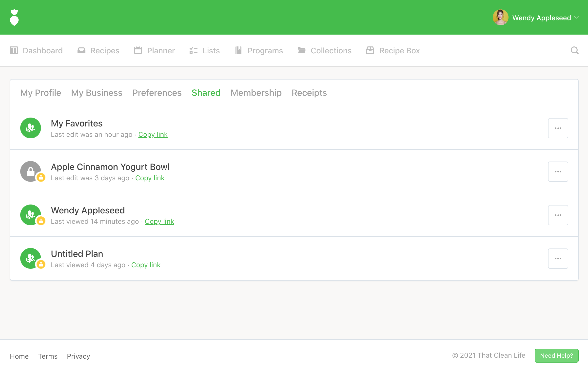This screenshot has height=370, width=588.
Task: Open the My Business tab
Action: [x=97, y=93]
